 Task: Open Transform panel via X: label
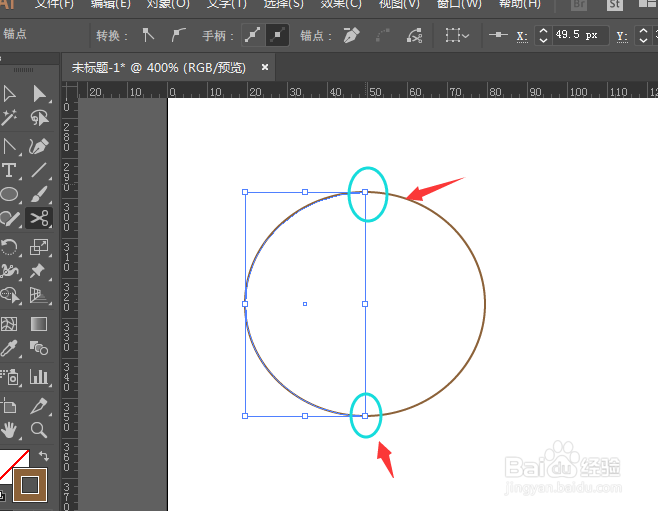click(x=522, y=36)
